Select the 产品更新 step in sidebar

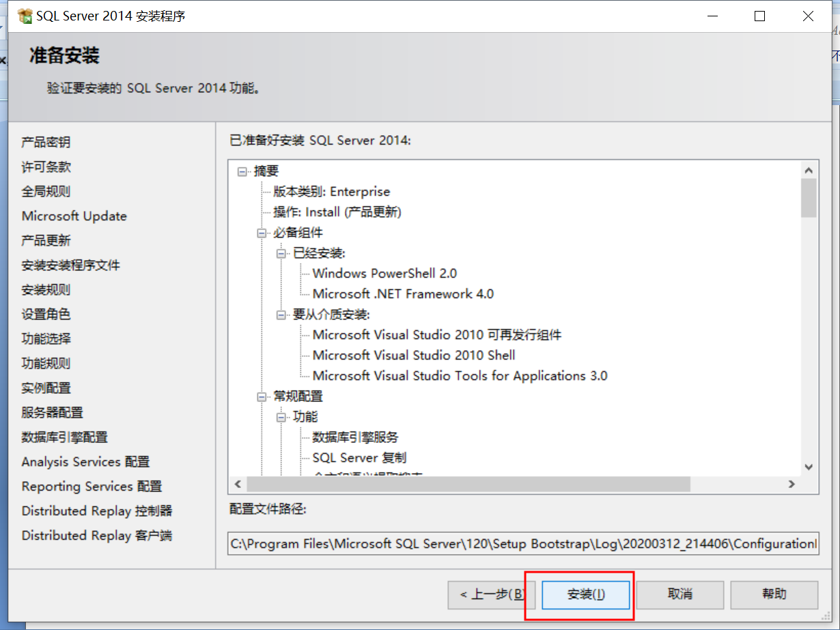(46, 240)
